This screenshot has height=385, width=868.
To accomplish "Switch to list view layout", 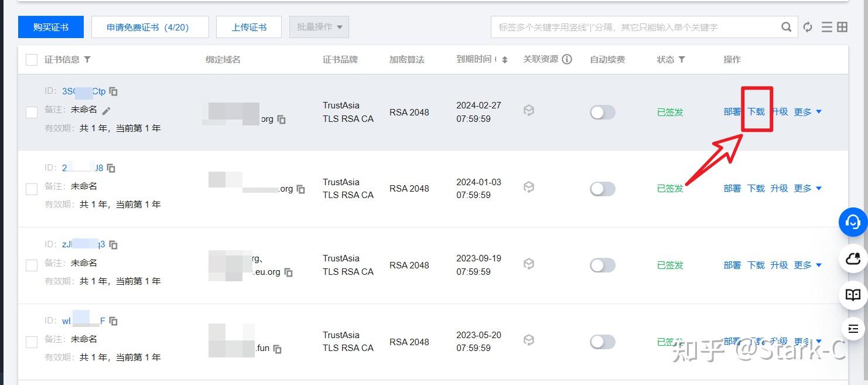I will point(826,26).
